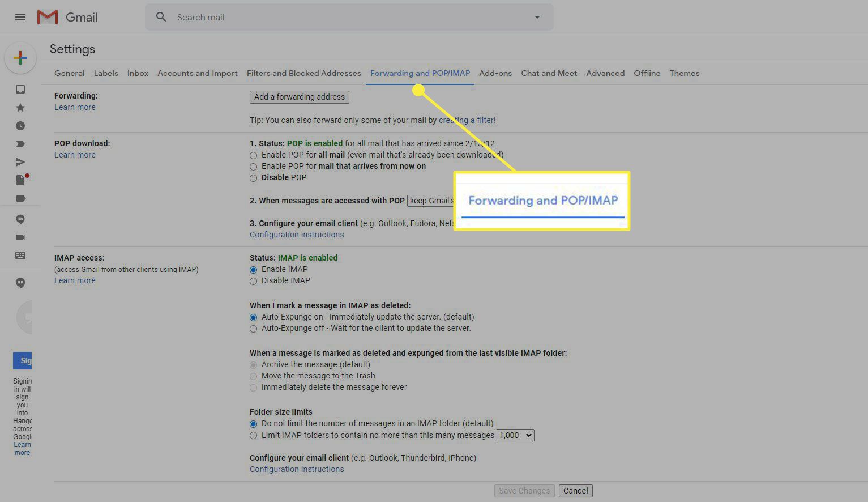Go to the Accounts and Import tab
Screen dimensions: 868x502
[x=197, y=73]
